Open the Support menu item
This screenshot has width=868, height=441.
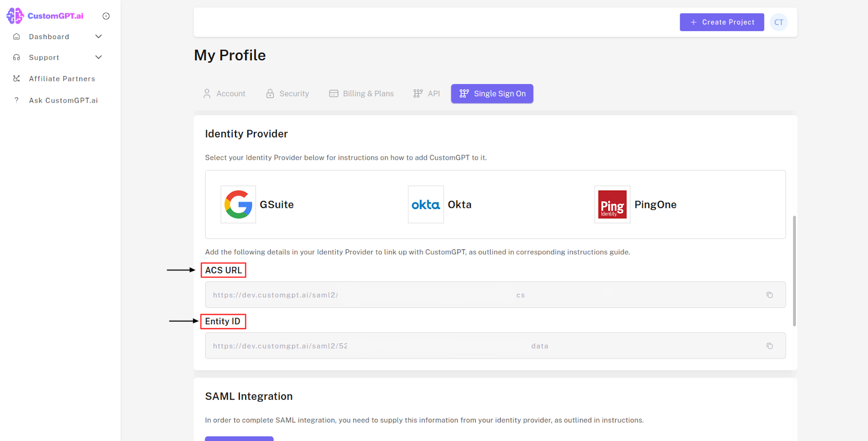coord(44,58)
